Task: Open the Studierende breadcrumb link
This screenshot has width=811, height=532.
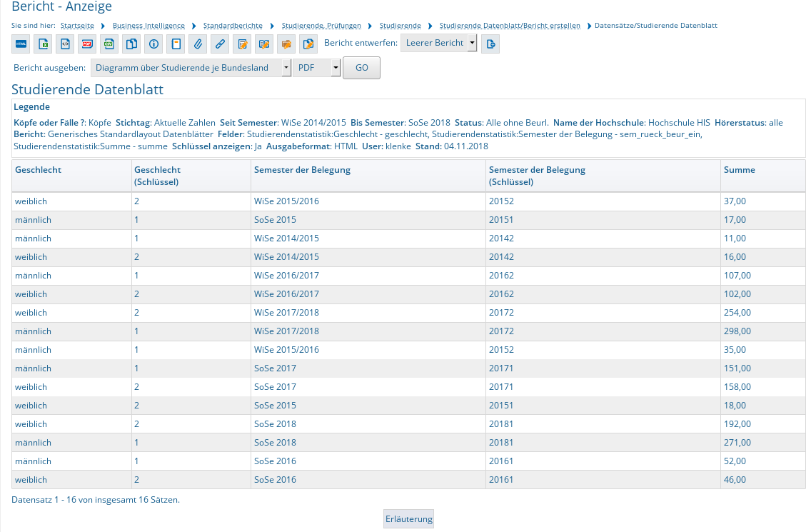Action: pos(401,26)
